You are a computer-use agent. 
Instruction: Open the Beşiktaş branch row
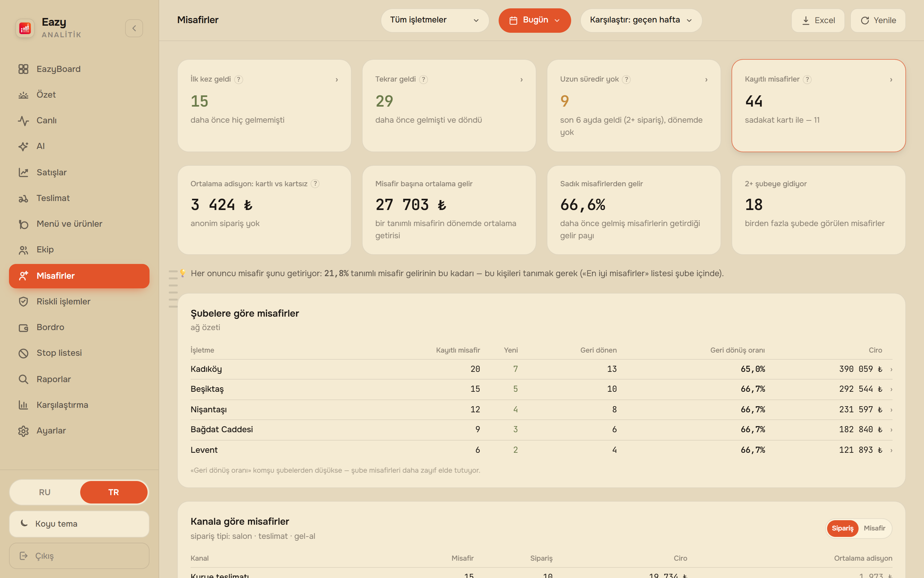pyautogui.click(x=542, y=389)
